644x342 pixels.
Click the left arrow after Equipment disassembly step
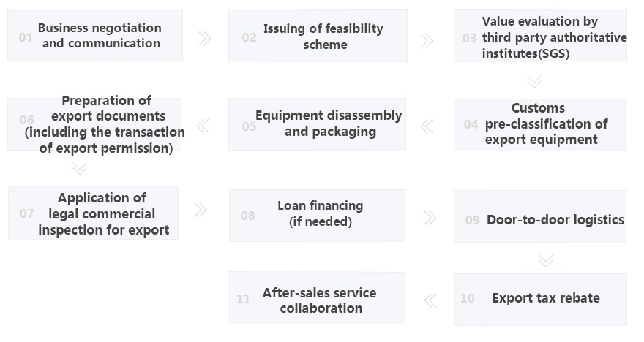click(203, 126)
